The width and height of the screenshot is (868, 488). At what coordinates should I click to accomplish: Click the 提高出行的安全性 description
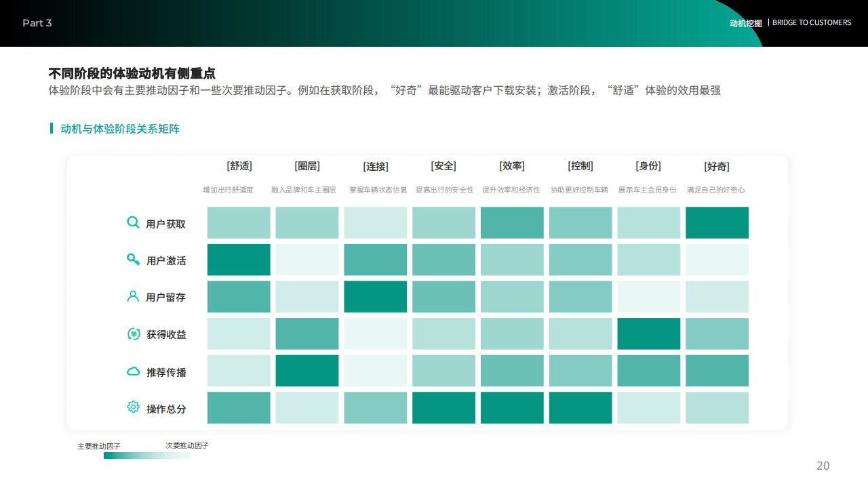click(x=445, y=190)
